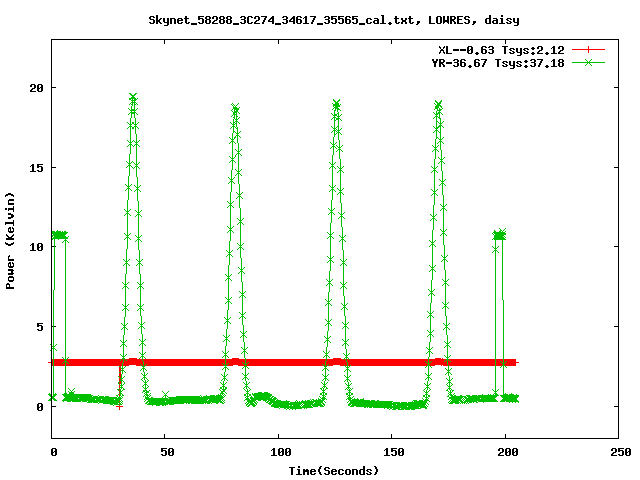Select the YR-36.67 Tsys:37.18 legend entry
The image size is (640, 480).
(x=498, y=63)
